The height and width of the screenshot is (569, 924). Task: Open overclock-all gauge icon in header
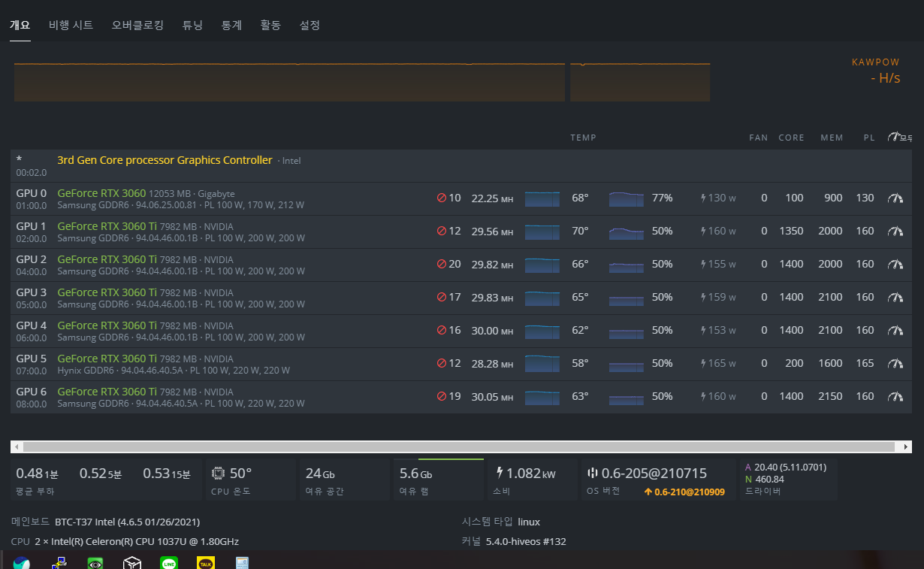coord(894,138)
